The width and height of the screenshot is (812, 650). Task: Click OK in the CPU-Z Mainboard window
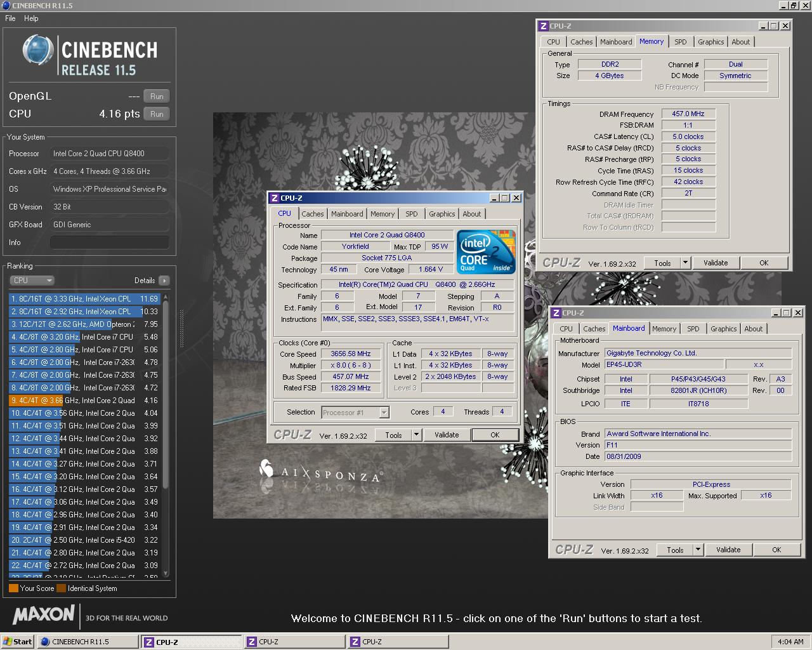pos(776,550)
